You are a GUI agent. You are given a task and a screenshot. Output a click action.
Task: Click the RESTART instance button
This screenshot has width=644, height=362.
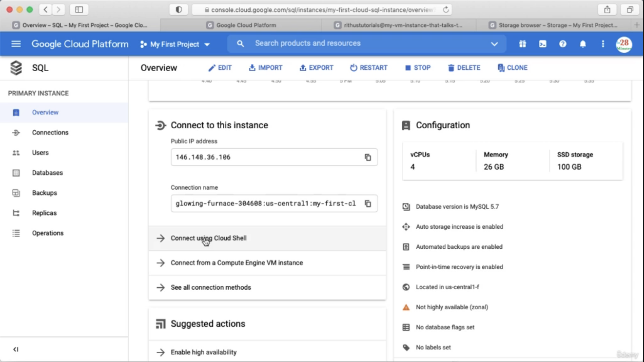click(x=369, y=68)
